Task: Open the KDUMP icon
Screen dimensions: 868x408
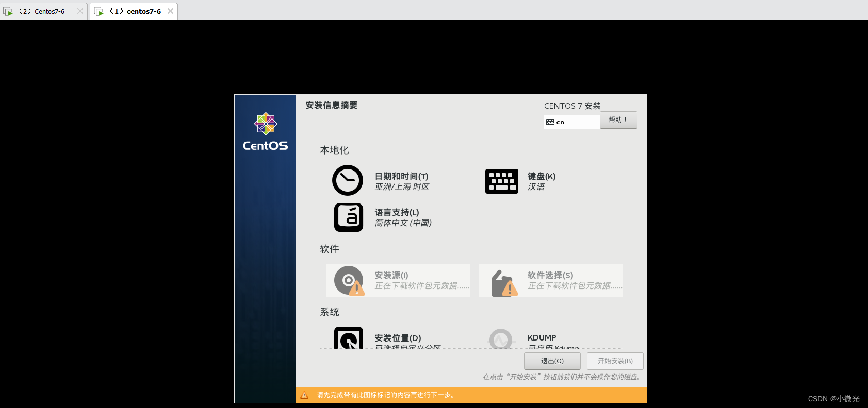Action: pos(501,339)
